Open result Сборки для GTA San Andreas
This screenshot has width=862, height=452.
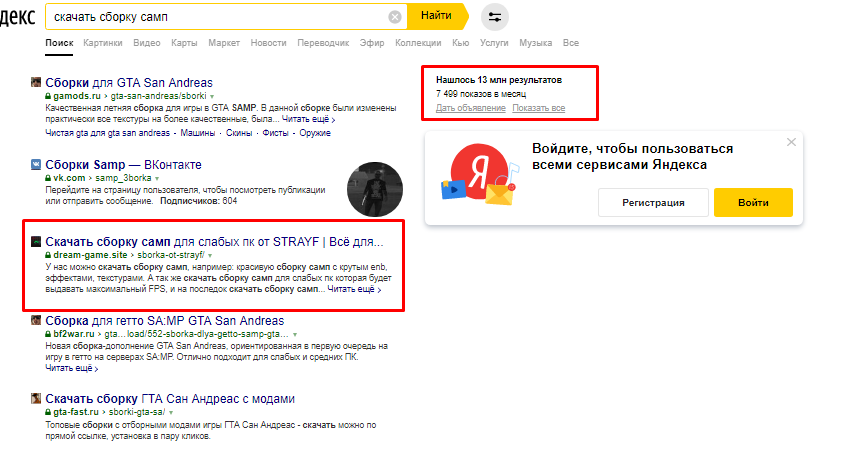click(129, 82)
